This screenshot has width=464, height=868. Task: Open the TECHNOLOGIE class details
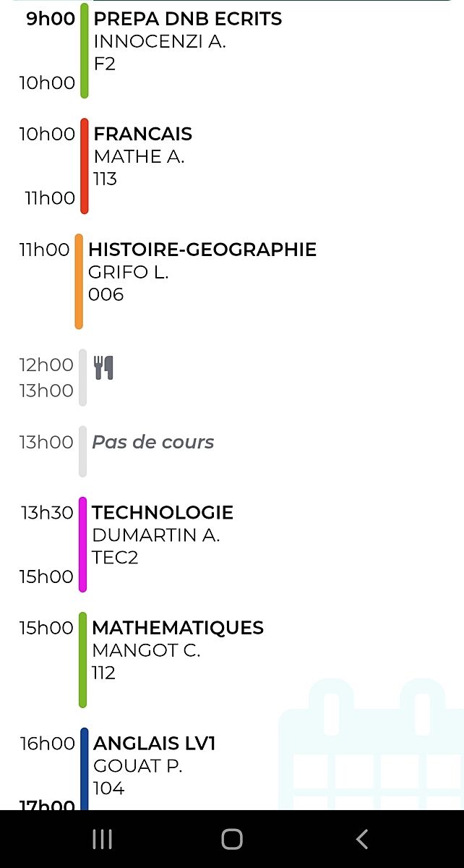163,513
